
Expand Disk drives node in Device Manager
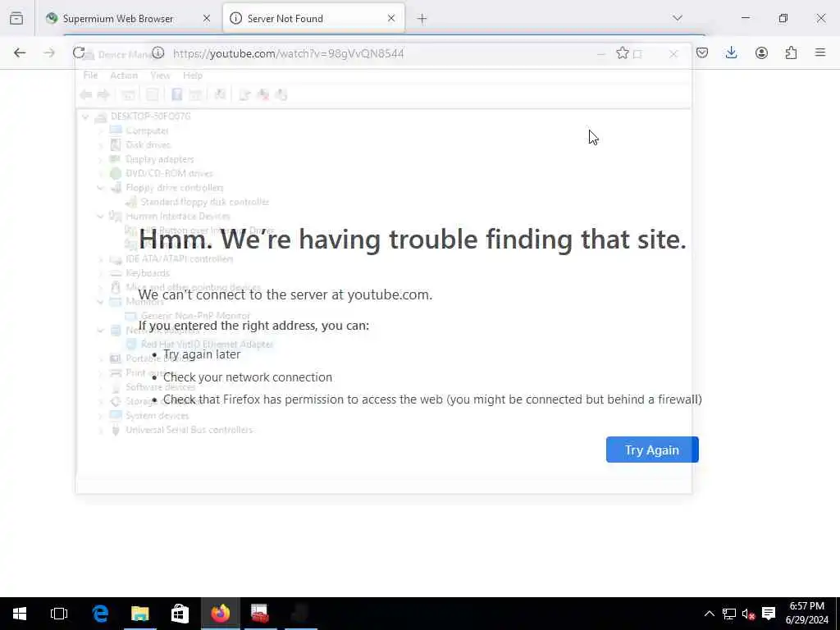coord(100,144)
